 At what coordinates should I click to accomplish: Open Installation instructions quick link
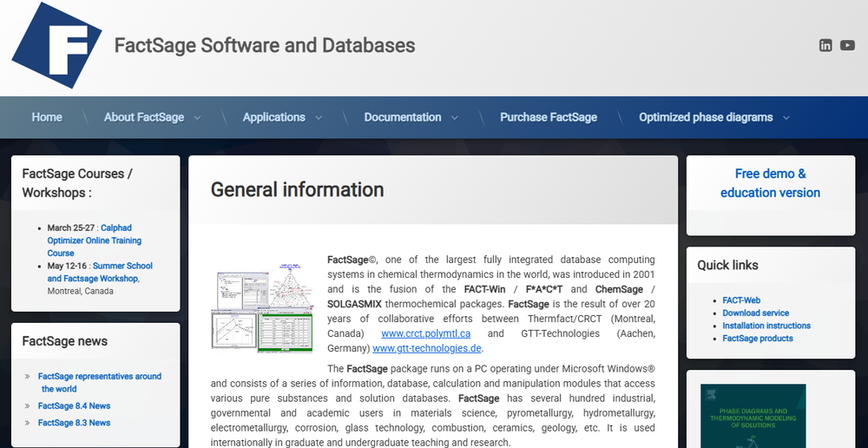[766, 326]
